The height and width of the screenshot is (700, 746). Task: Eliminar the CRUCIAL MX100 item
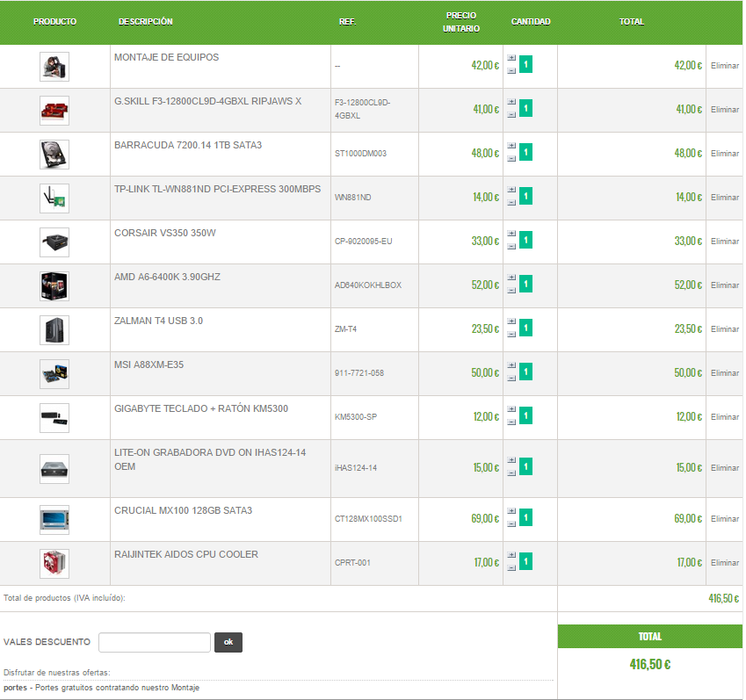tap(725, 519)
